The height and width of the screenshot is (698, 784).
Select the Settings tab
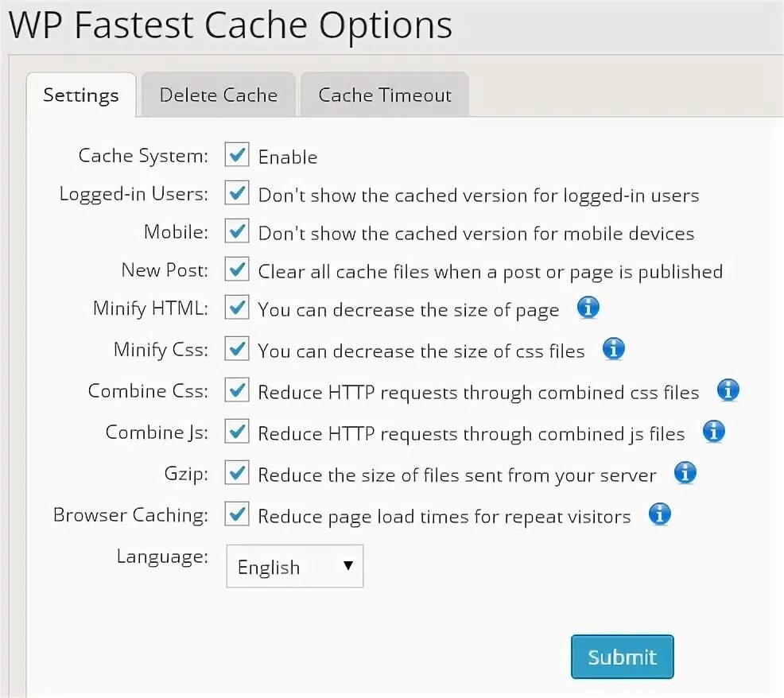[x=81, y=95]
